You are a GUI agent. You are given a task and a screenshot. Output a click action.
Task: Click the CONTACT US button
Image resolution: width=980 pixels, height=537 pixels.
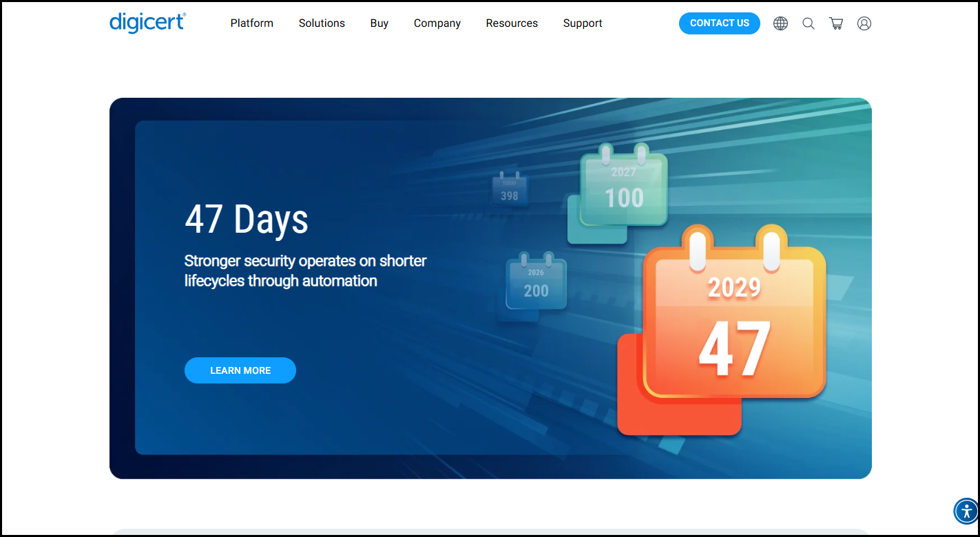719,23
